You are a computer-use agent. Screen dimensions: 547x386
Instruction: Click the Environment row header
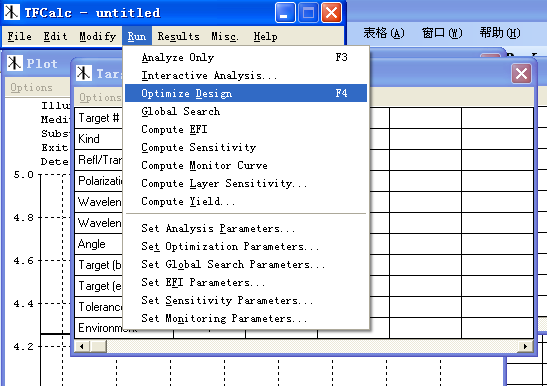coord(124,328)
